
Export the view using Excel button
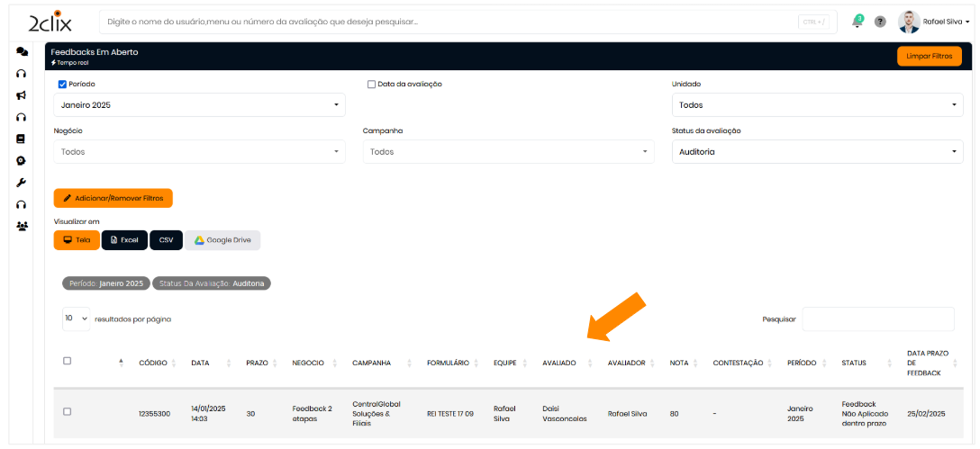click(x=124, y=240)
